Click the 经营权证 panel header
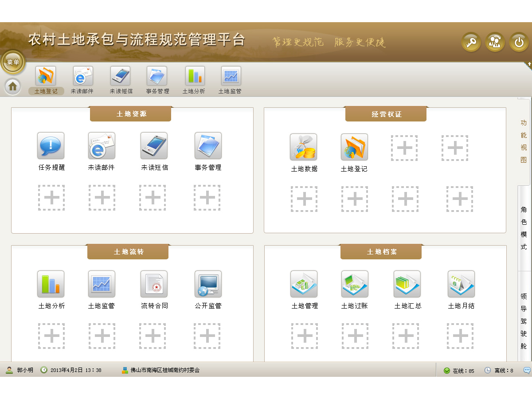The height and width of the screenshot is (399, 532). 386,114
